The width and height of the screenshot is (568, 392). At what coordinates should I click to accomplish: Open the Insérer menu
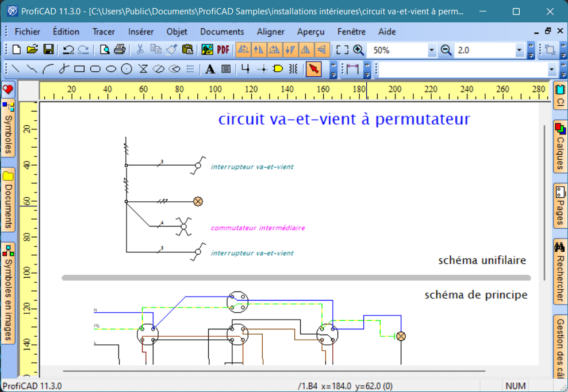pyautogui.click(x=141, y=32)
